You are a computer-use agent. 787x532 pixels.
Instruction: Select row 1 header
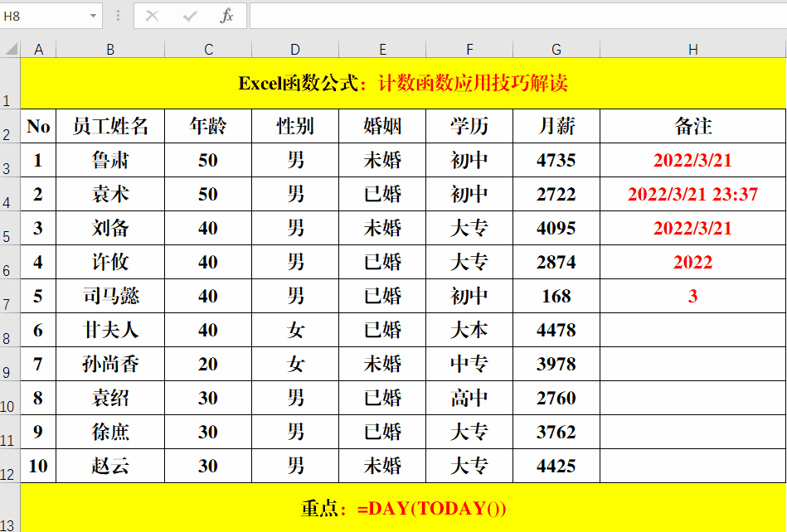tap(10, 83)
